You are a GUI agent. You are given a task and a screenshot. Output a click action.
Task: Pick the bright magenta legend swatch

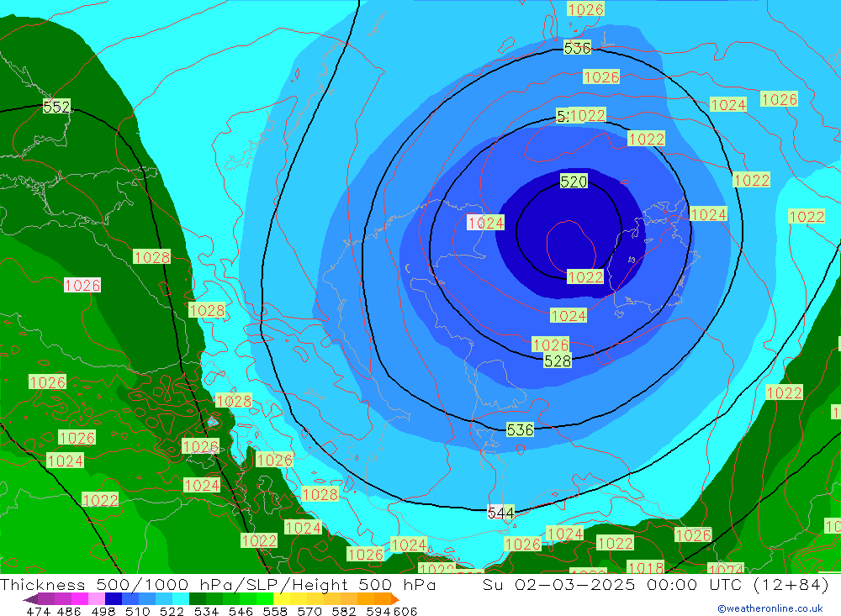(x=80, y=599)
